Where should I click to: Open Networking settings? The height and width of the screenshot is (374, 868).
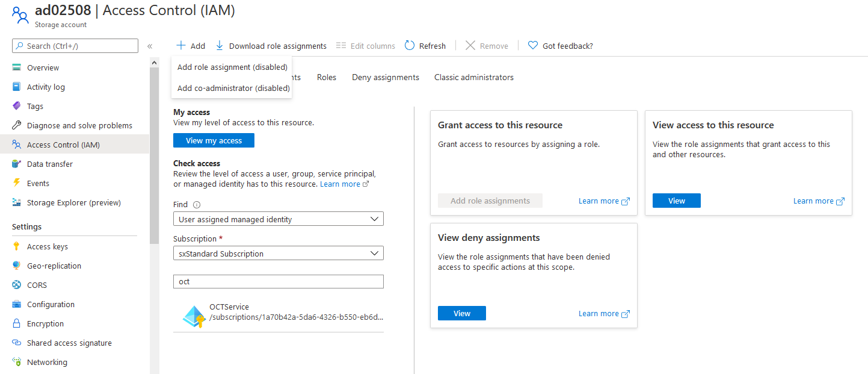pyautogui.click(x=48, y=361)
